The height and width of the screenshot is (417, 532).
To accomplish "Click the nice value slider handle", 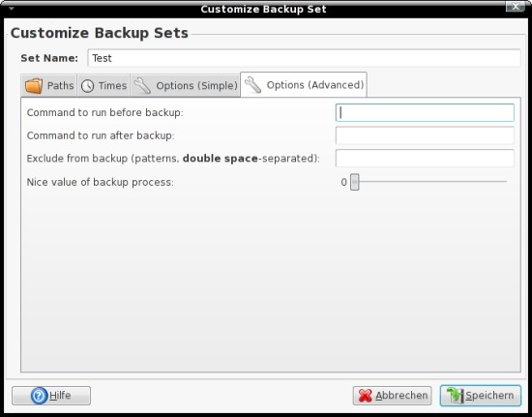I will click(355, 182).
